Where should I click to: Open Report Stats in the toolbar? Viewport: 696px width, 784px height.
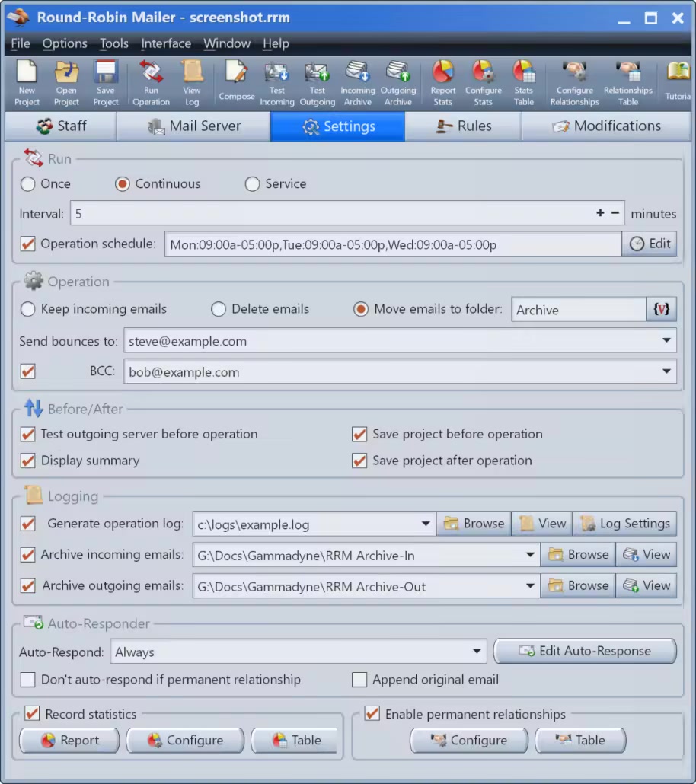(443, 82)
